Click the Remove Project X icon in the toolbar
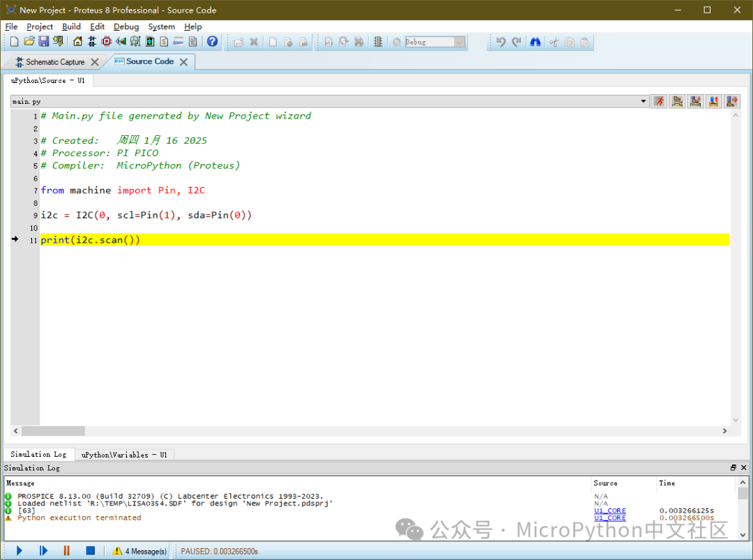 (254, 43)
